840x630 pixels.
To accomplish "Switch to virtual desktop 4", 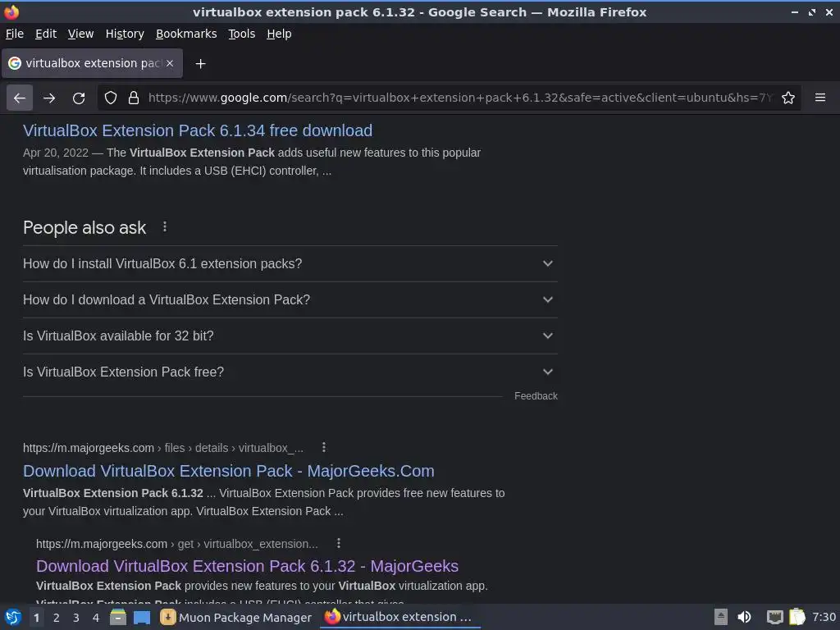I will pyautogui.click(x=96, y=618).
